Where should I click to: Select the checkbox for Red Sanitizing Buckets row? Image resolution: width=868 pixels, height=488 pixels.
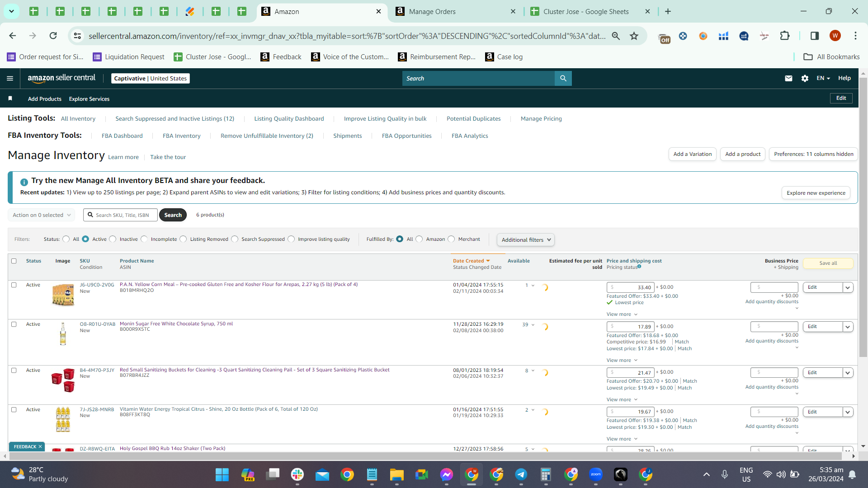click(14, 370)
